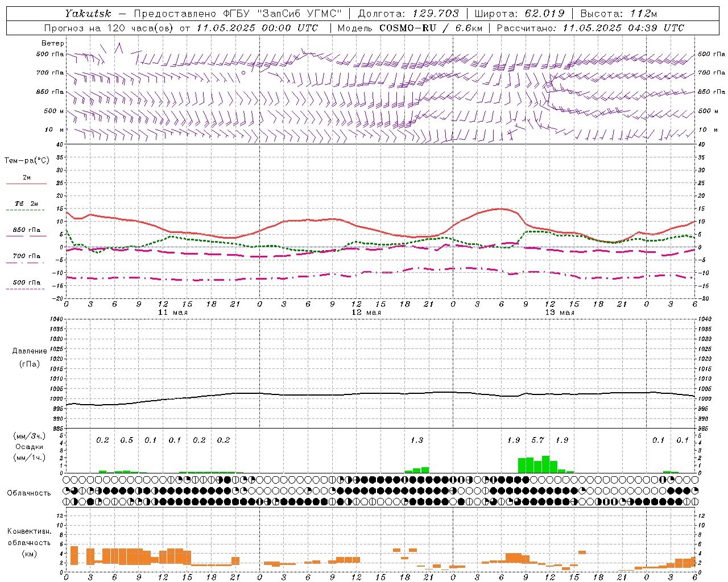
Task: Select the Модель COSMO-RU / 6.6км label
Action: coord(409,28)
